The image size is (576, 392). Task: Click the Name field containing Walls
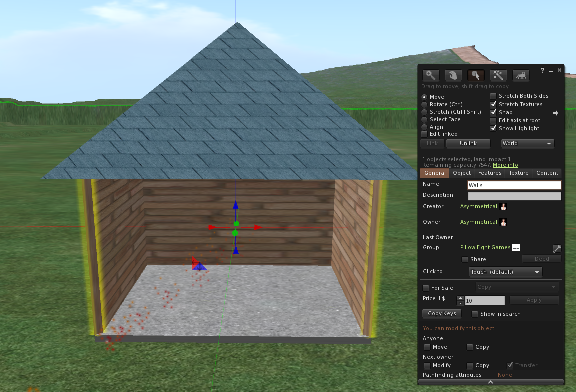click(x=514, y=185)
